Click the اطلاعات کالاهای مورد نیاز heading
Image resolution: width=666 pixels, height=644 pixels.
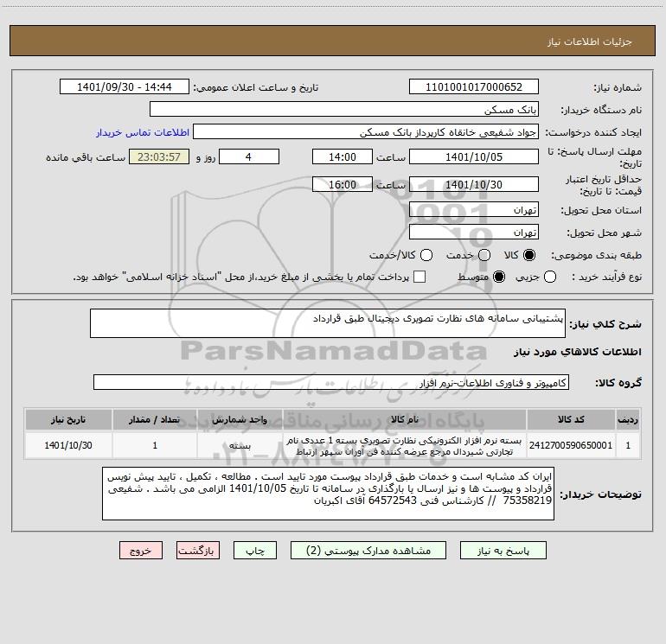[577, 352]
